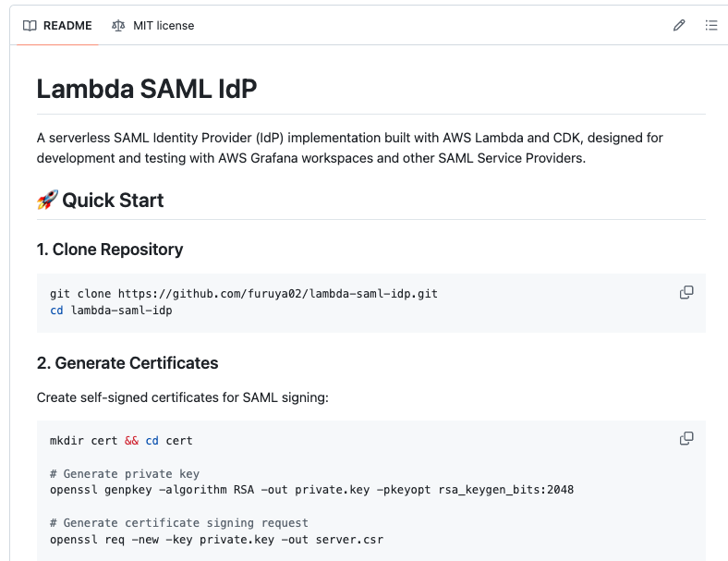The height and width of the screenshot is (561, 728).
Task: Copy the git clone code block
Action: tap(686, 293)
